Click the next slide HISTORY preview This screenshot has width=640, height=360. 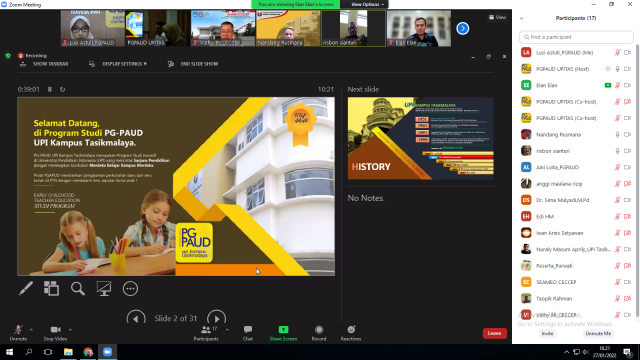[x=420, y=138]
